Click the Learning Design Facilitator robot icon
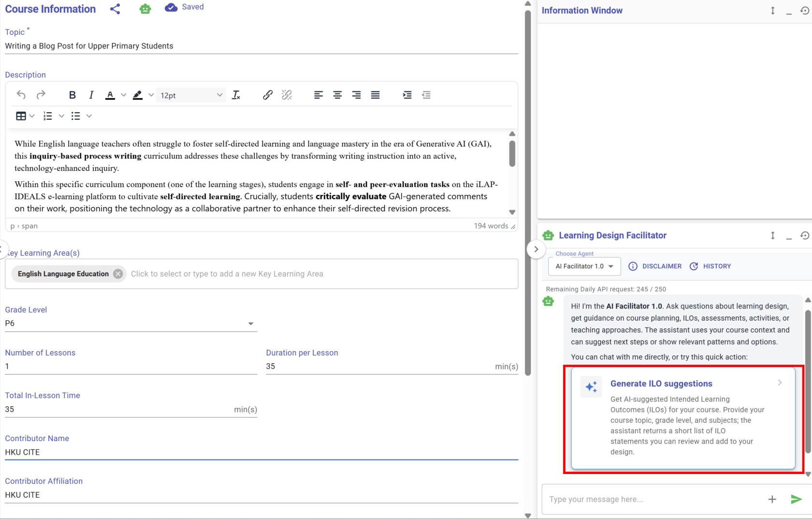Viewport: 812px width, 519px height. [548, 236]
